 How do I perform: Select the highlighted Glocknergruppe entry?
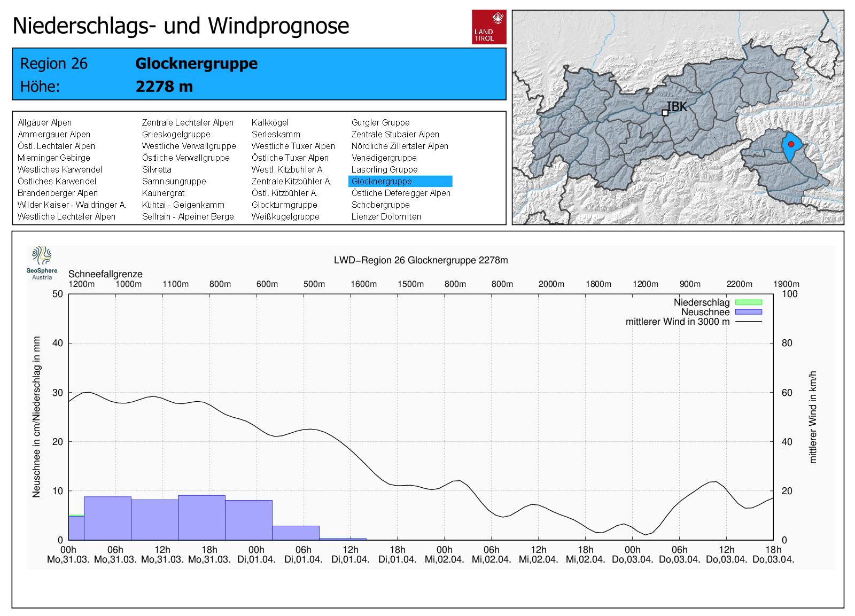coord(382,181)
